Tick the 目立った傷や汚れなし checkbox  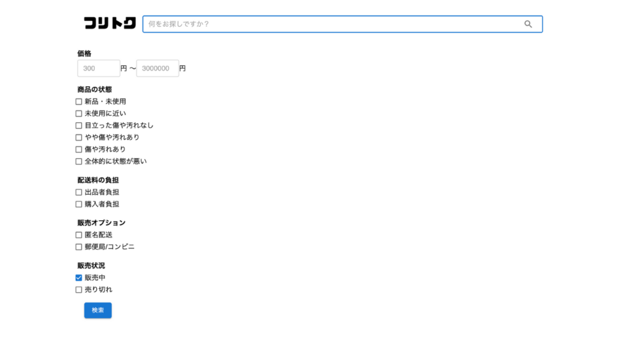click(79, 125)
